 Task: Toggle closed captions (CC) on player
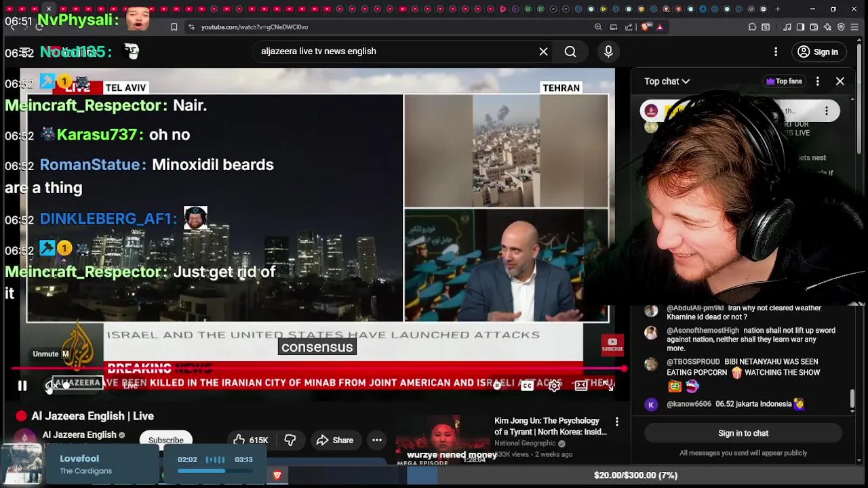[x=527, y=386]
